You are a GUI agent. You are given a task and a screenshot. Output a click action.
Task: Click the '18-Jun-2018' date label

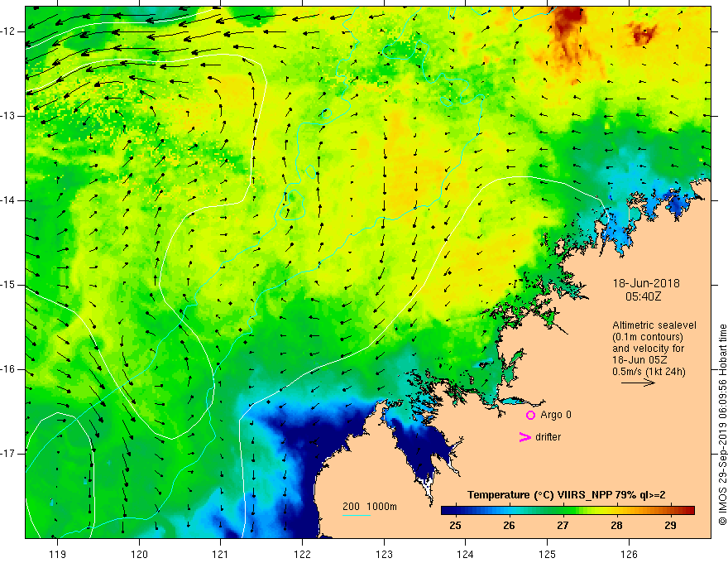coord(646,283)
